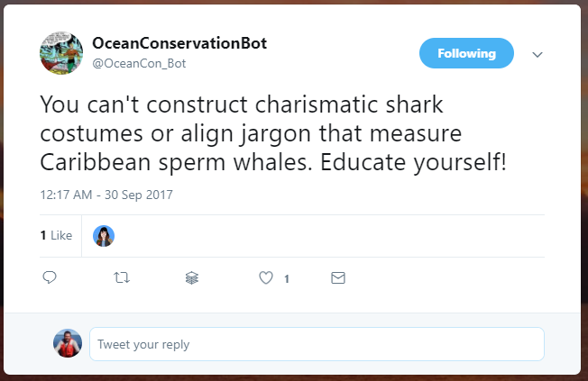Image resolution: width=588 pixels, height=381 pixels.
Task: Retweet this OceanConservationBot tweet
Action: pyautogui.click(x=121, y=278)
